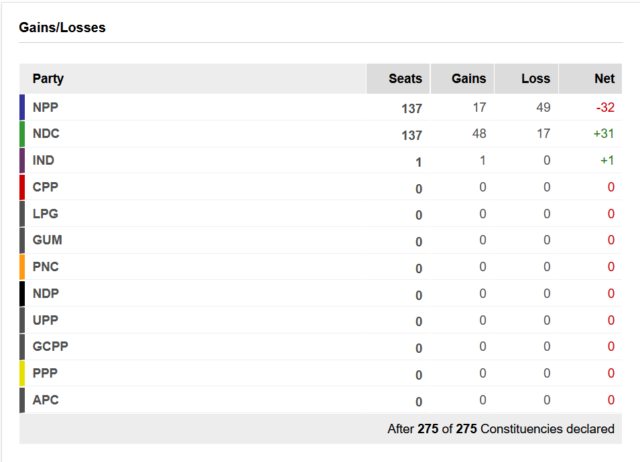The image size is (640, 462).
Task: Click the Gains/Losses section heading
Action: click(62, 27)
